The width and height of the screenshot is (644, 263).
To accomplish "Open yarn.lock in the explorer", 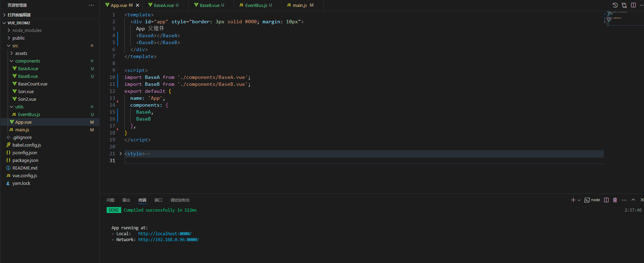I will 50,183.
